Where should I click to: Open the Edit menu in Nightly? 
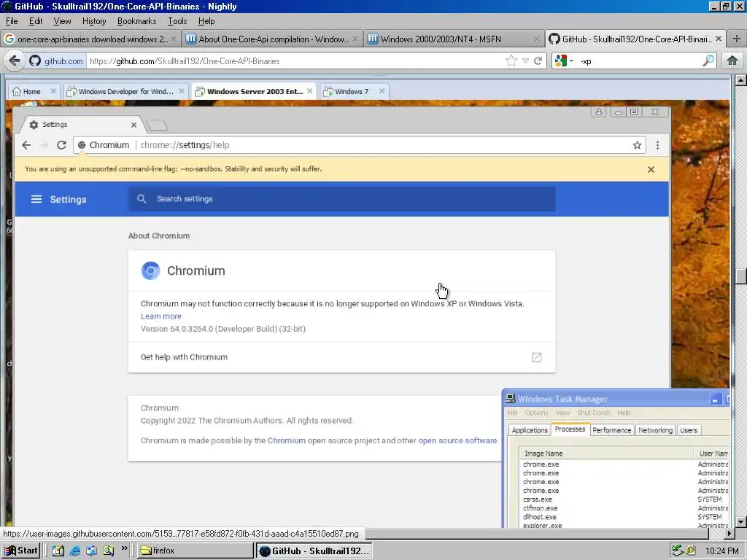pyautogui.click(x=36, y=21)
